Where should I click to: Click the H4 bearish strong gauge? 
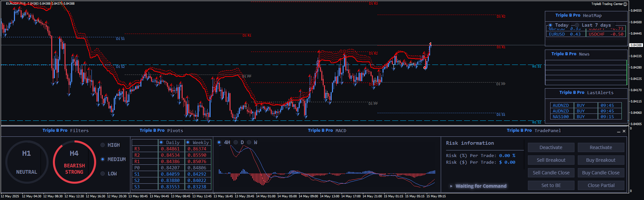tap(74, 162)
